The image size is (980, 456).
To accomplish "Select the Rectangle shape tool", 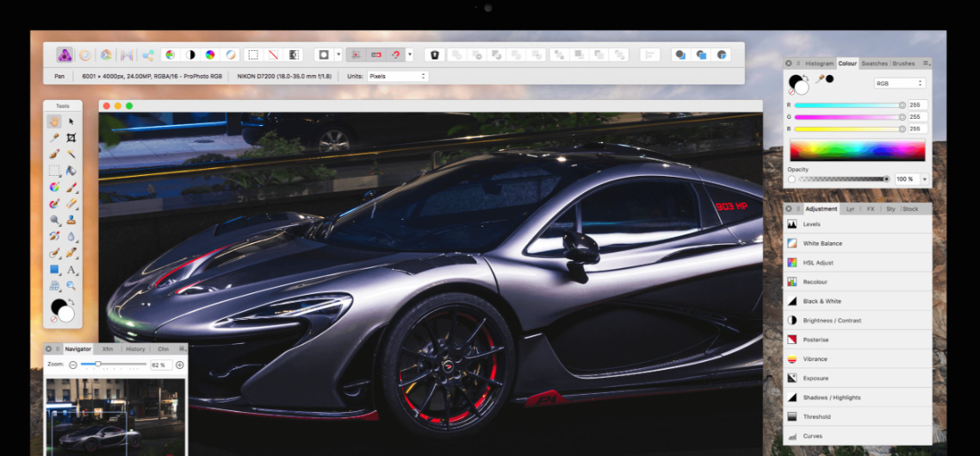I will pyautogui.click(x=54, y=270).
